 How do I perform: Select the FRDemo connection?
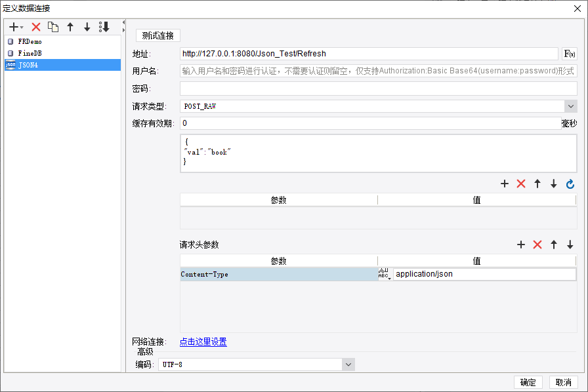coord(62,41)
